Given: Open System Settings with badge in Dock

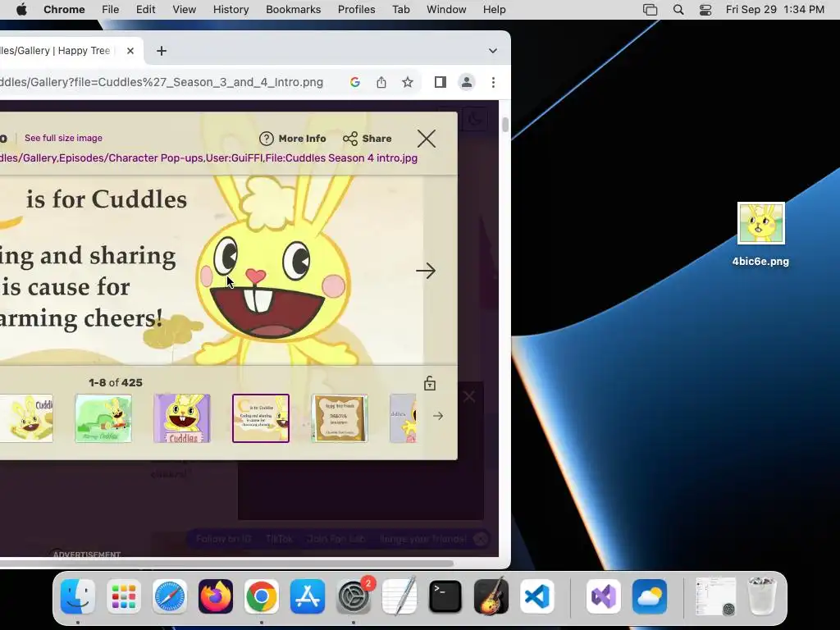Looking at the screenshot, I should [354, 596].
